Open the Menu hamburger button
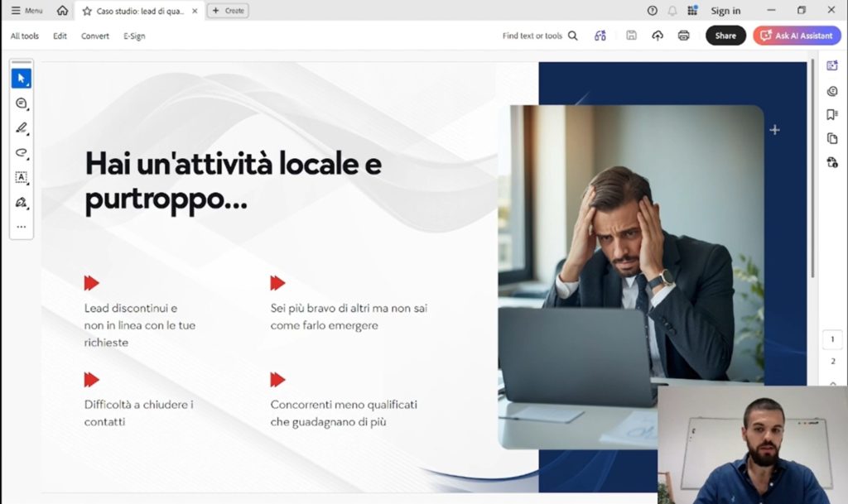 (26, 10)
